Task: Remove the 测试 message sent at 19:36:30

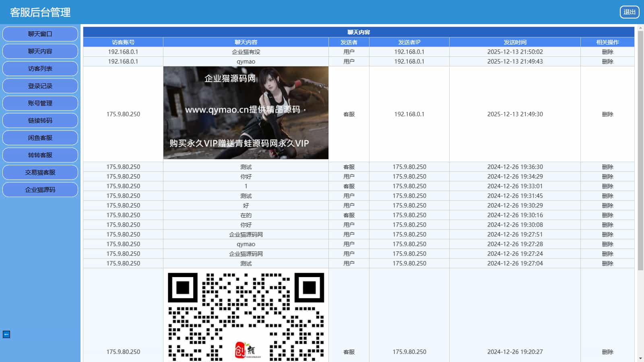Action: click(x=607, y=167)
